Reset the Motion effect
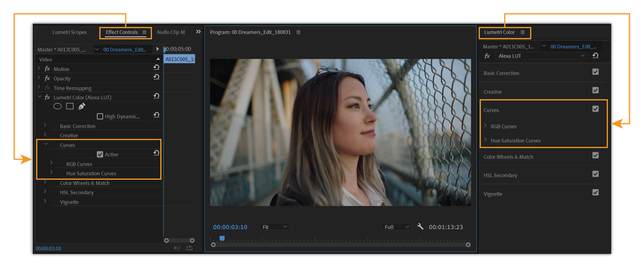This screenshot has height=268, width=644. 156,67
